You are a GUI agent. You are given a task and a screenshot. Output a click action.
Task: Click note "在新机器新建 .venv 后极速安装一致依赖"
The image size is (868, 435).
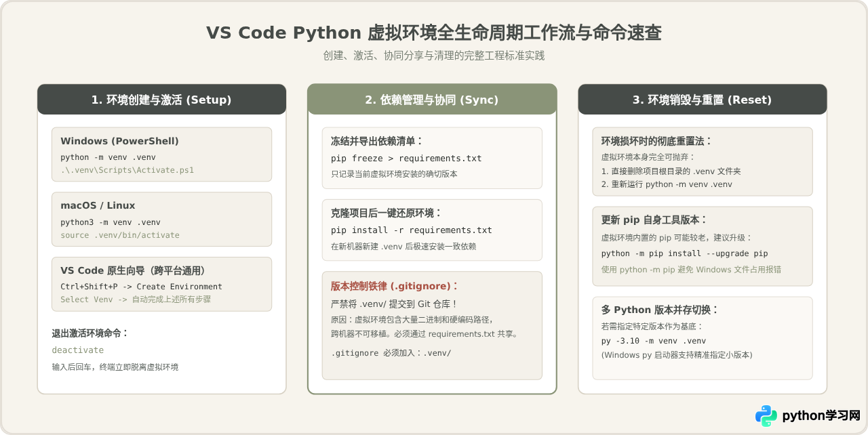tap(403, 246)
